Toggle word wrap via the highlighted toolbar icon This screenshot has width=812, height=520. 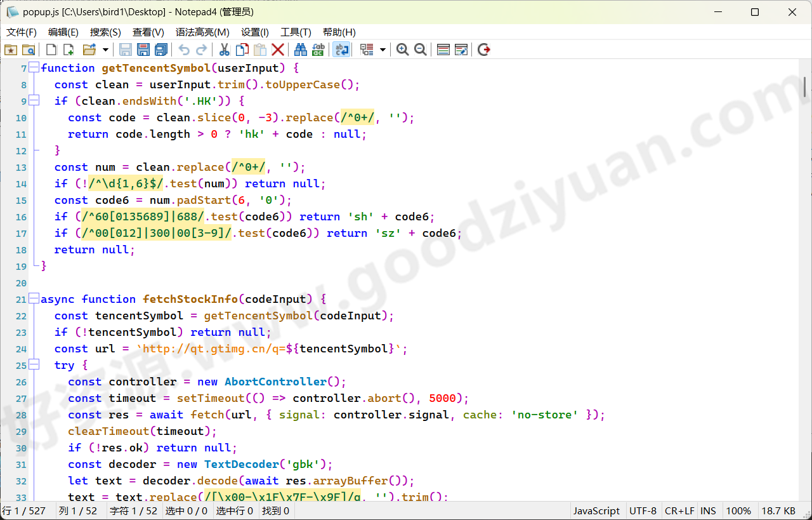[341, 50]
